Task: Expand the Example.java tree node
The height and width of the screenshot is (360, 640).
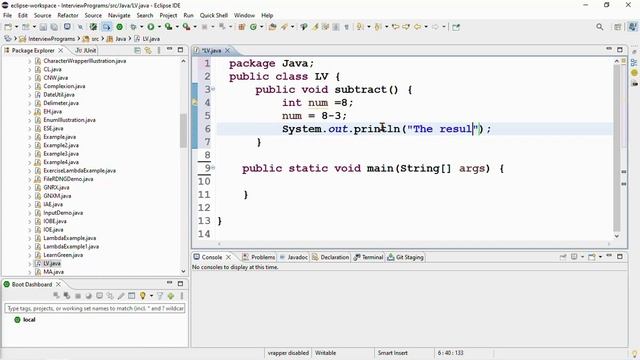Action: click(29, 137)
